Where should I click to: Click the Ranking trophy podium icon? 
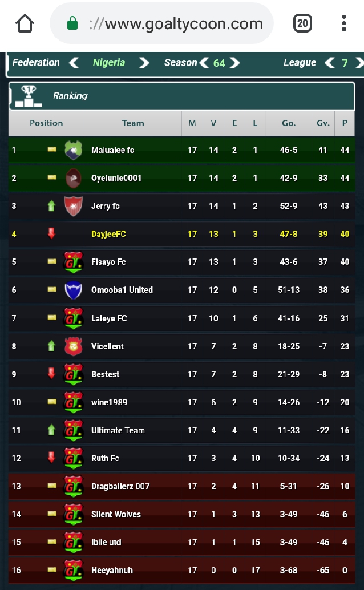(28, 96)
